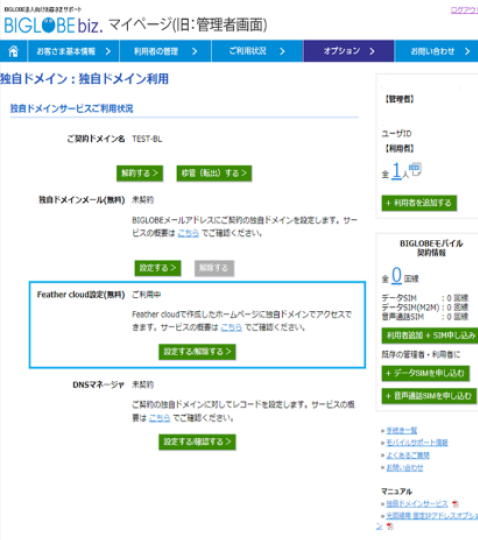Click 独自ドメインサービスご利用状況 section heading
The height and width of the screenshot is (540, 478).
pyautogui.click(x=72, y=108)
